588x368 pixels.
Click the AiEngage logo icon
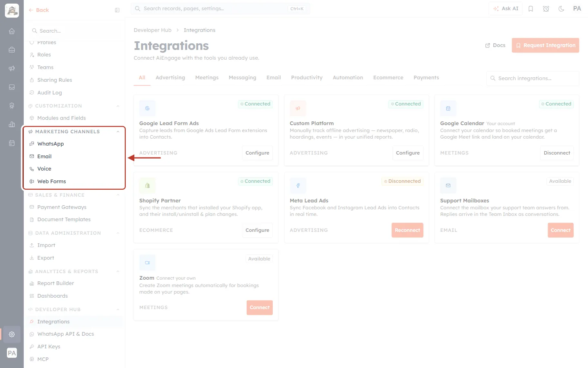pyautogui.click(x=12, y=11)
